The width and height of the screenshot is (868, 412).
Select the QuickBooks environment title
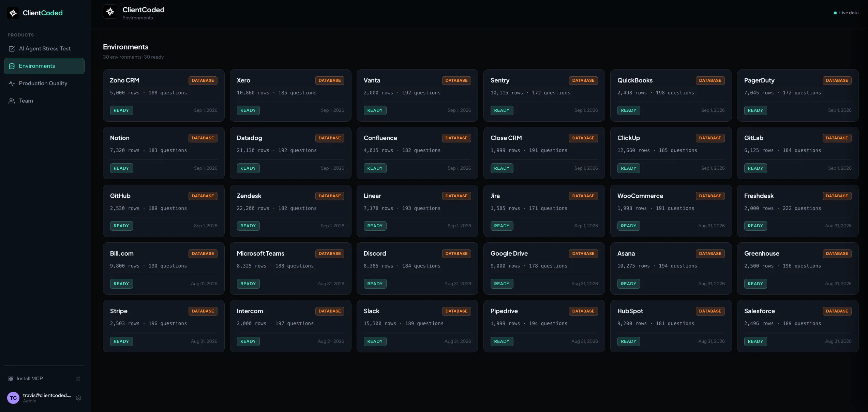pos(635,80)
